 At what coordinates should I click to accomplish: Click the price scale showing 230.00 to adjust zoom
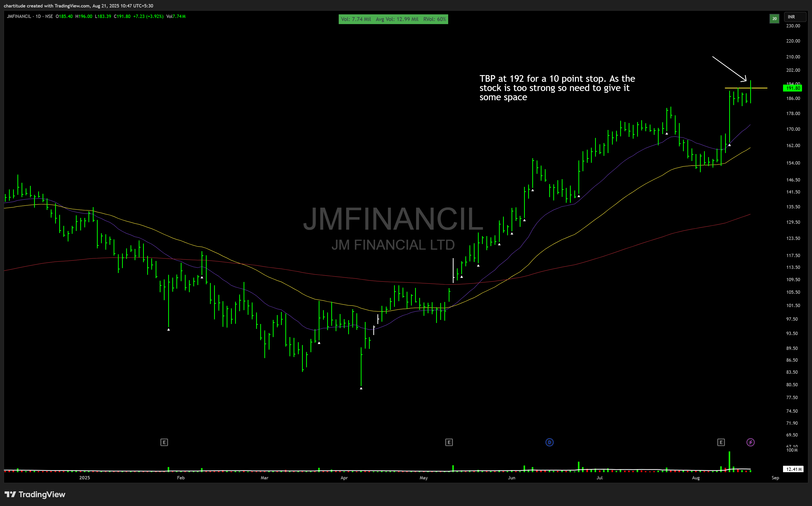(x=793, y=26)
